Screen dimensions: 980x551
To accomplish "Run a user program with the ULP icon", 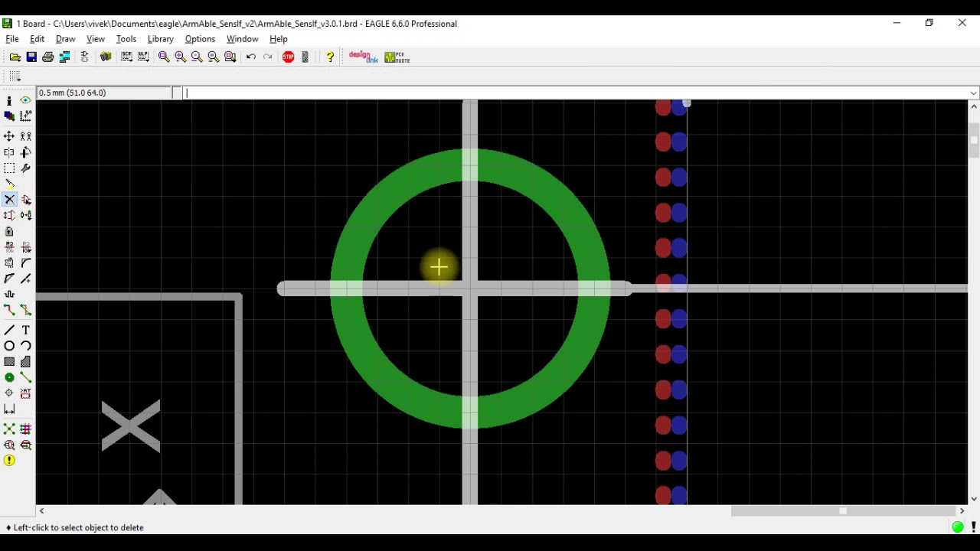I will (143, 57).
